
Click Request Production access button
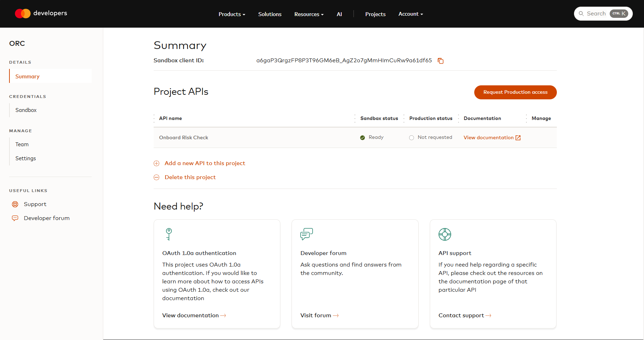(x=515, y=92)
